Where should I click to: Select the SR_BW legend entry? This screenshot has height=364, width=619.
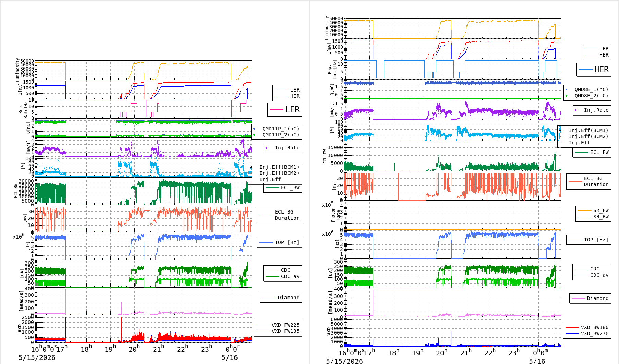tap(601, 217)
